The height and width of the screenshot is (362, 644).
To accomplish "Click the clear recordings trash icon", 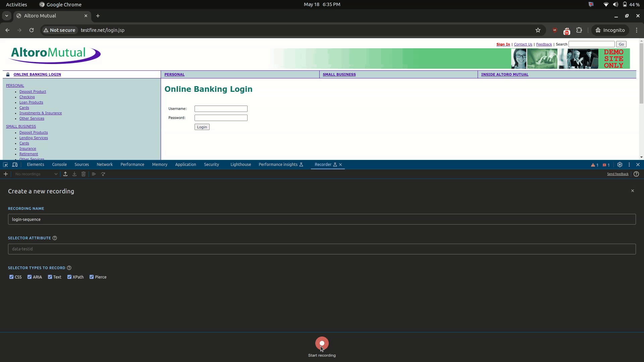I will (84, 174).
